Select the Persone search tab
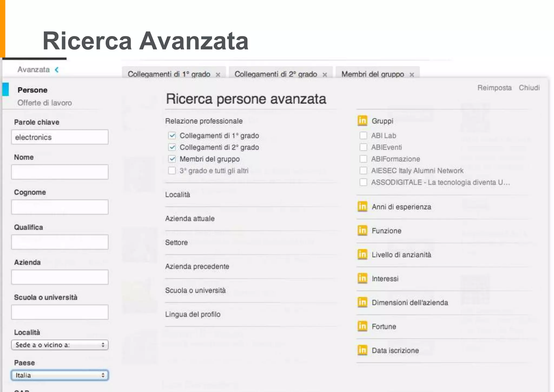Screen dimensions: 554x392 [32, 90]
